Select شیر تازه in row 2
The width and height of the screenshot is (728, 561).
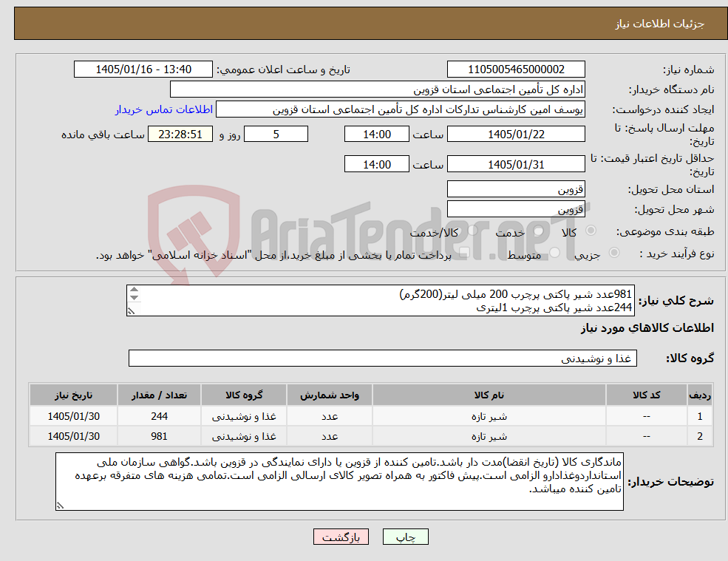click(x=489, y=437)
